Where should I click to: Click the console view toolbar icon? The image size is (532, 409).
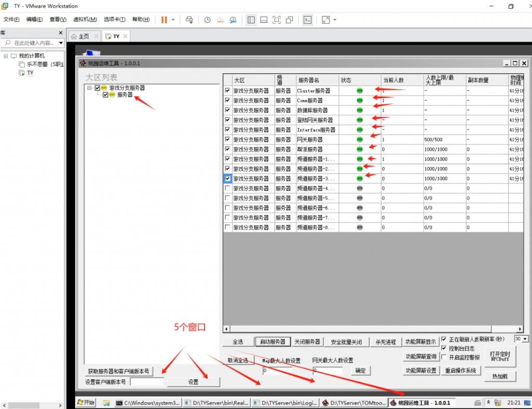(x=308, y=20)
